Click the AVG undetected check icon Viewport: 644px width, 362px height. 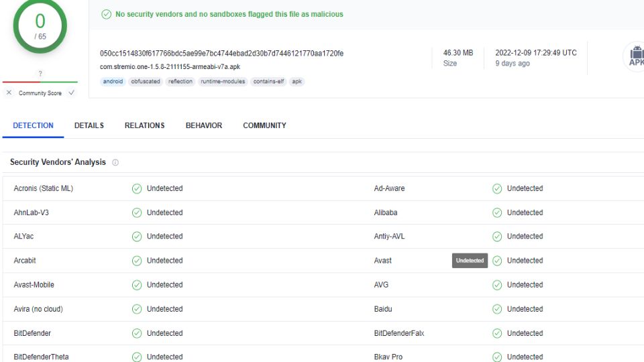tap(497, 285)
